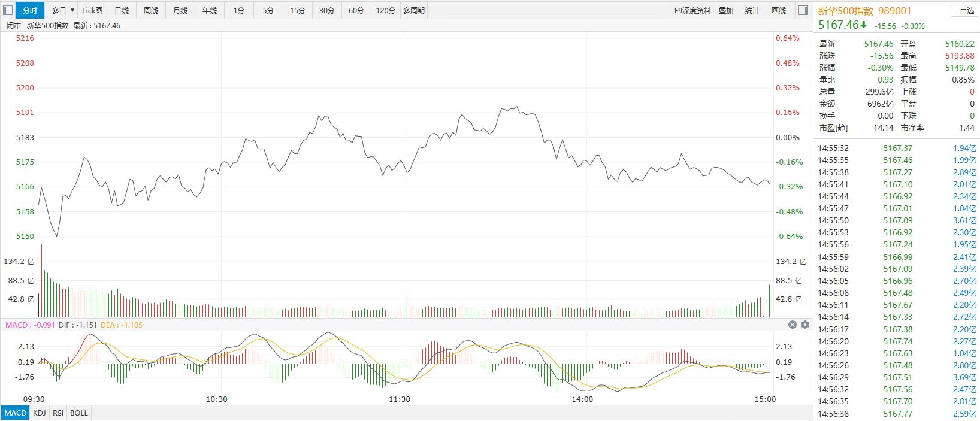Open the 多周期 multi-period view
This screenshot has width=980, height=421.
pyautogui.click(x=414, y=10)
